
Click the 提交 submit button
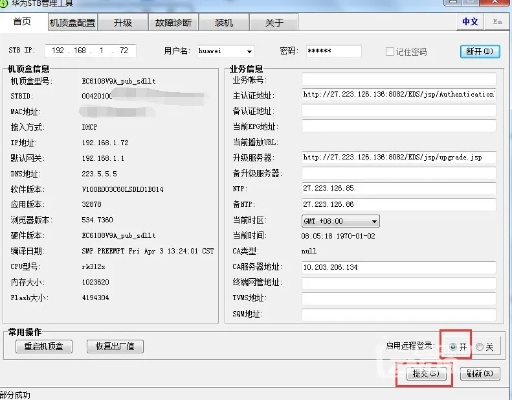[x=426, y=374]
